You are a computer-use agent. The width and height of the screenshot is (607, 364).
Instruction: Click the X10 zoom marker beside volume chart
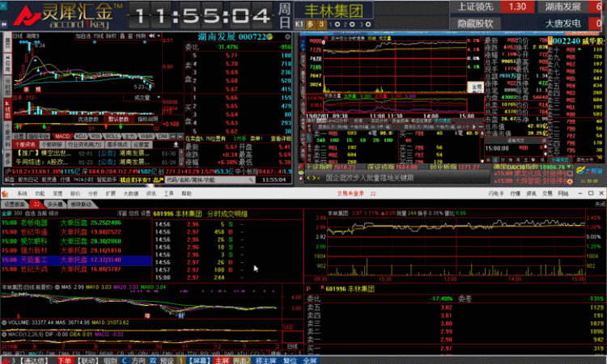(x=287, y=328)
